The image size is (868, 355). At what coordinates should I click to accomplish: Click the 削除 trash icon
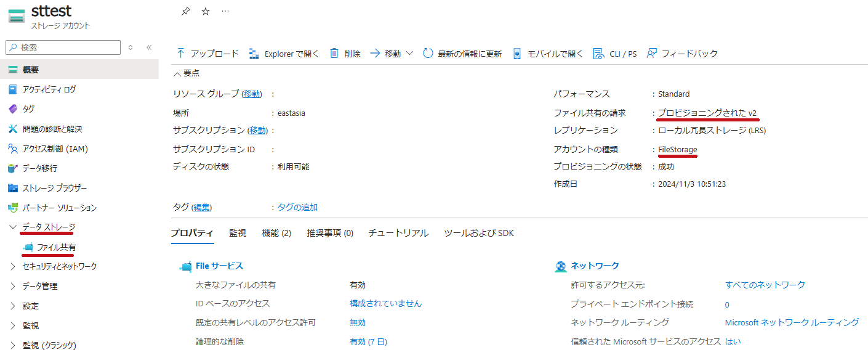coord(334,54)
